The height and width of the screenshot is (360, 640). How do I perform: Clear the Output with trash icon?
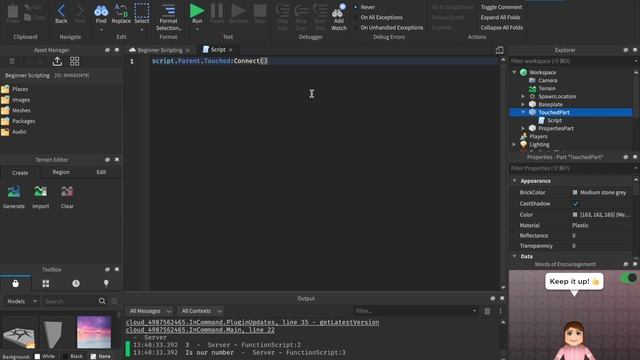point(487,311)
